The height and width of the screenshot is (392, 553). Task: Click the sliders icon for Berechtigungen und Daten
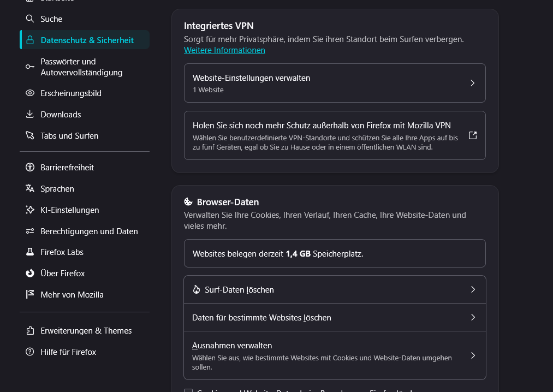coord(30,231)
